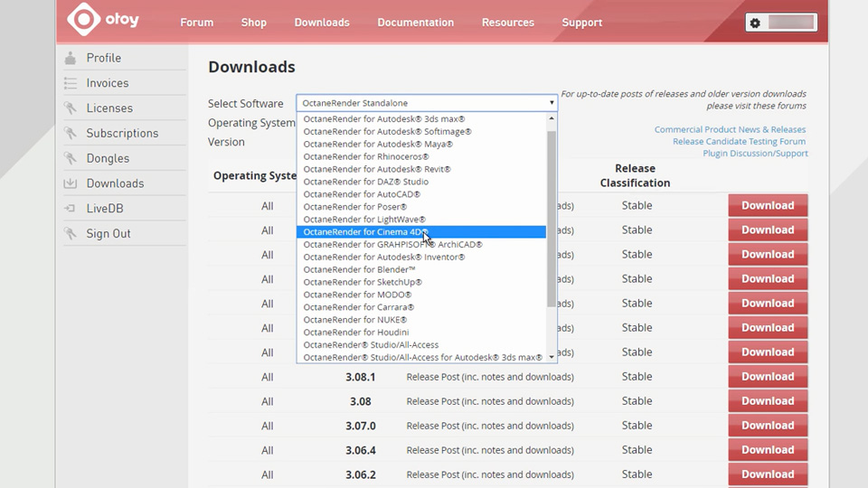868x488 pixels.
Task: Download version 3.07.0
Action: [768, 426]
